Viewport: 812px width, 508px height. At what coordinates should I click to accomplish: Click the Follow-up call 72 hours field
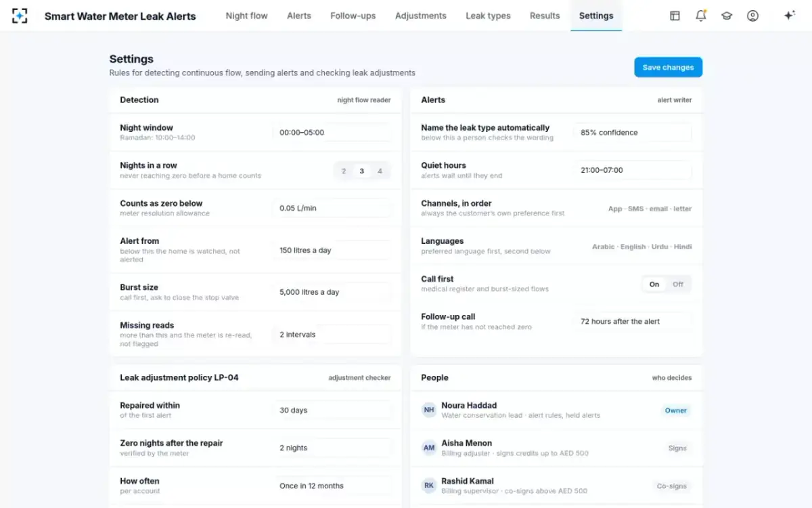pyautogui.click(x=633, y=322)
